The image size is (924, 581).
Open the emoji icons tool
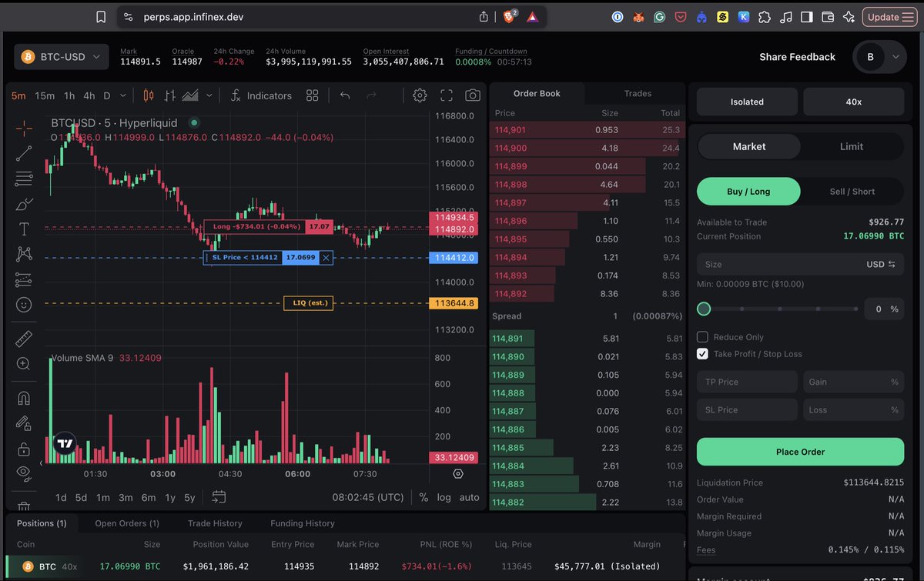tap(24, 305)
